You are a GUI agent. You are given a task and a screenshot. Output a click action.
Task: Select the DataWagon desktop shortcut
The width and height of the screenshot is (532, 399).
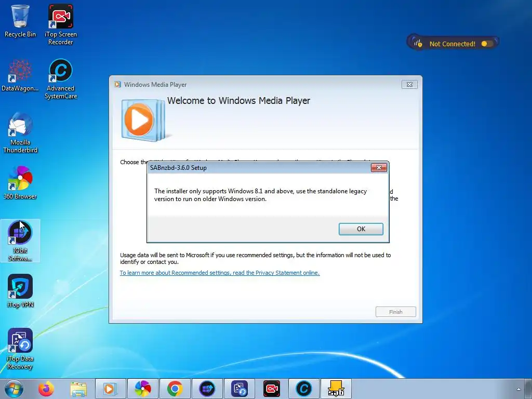click(20, 75)
